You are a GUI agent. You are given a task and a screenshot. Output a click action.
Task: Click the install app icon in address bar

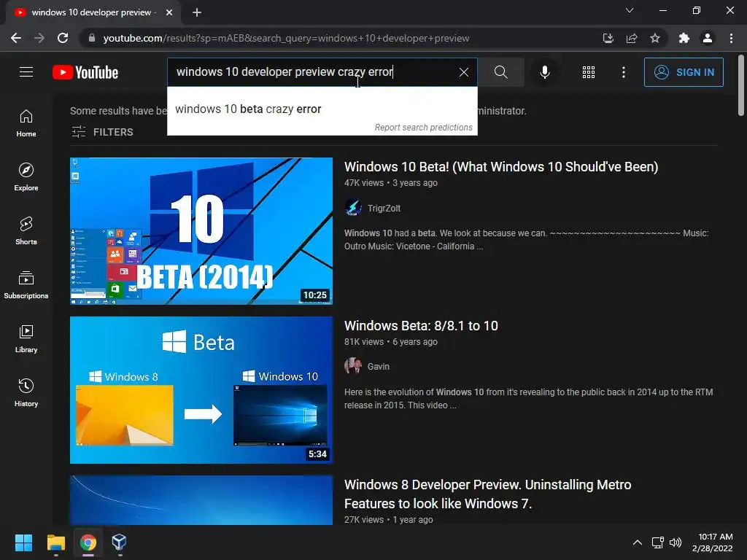click(x=608, y=38)
